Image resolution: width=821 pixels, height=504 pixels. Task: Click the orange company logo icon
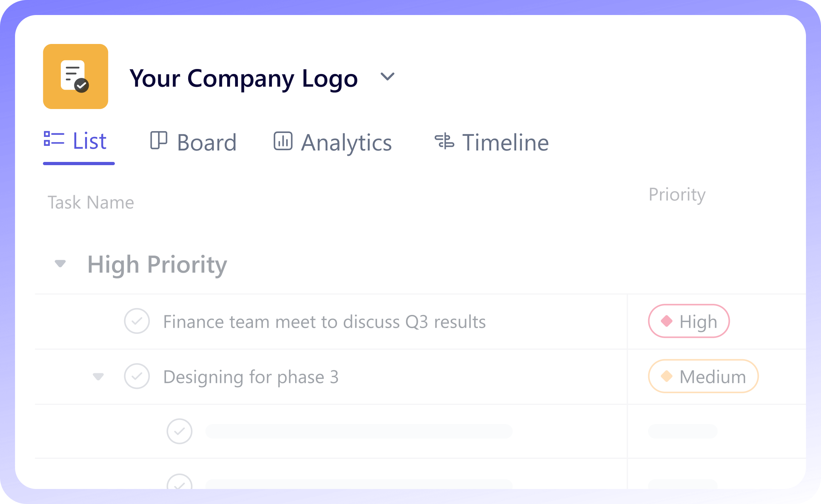[75, 76]
